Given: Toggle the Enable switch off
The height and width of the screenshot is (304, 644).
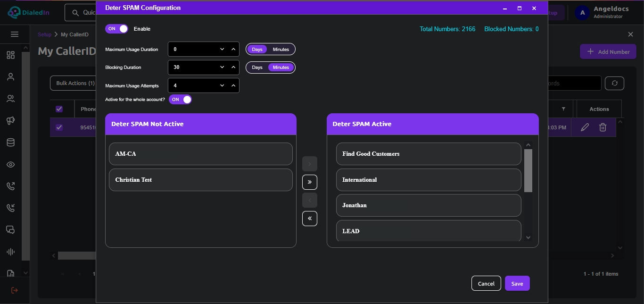Looking at the screenshot, I should pyautogui.click(x=116, y=29).
